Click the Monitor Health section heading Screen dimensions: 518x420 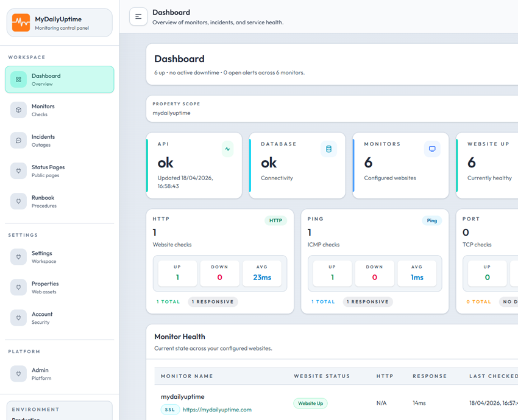click(180, 337)
